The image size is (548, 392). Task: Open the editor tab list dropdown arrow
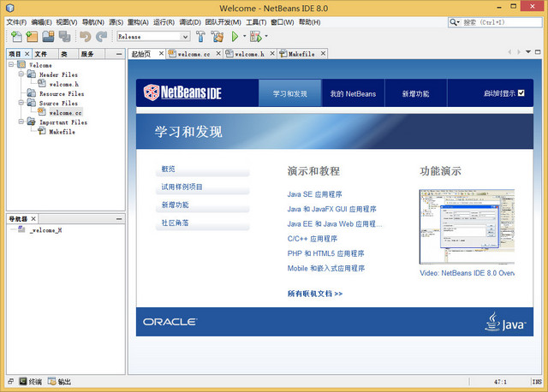528,51
